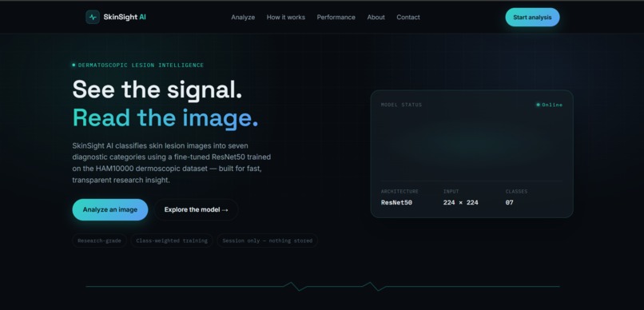Go to How it works section
Image resolution: width=644 pixels, height=310 pixels.
pos(286,18)
